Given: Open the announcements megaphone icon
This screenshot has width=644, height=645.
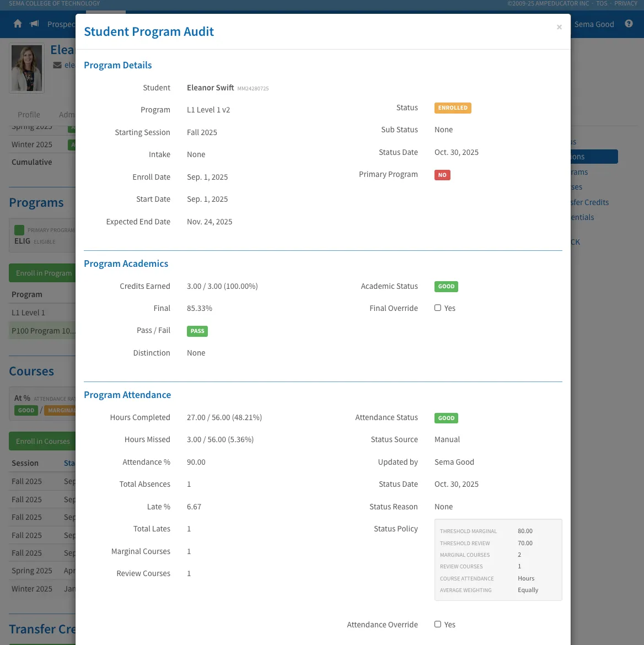Looking at the screenshot, I should [34, 24].
